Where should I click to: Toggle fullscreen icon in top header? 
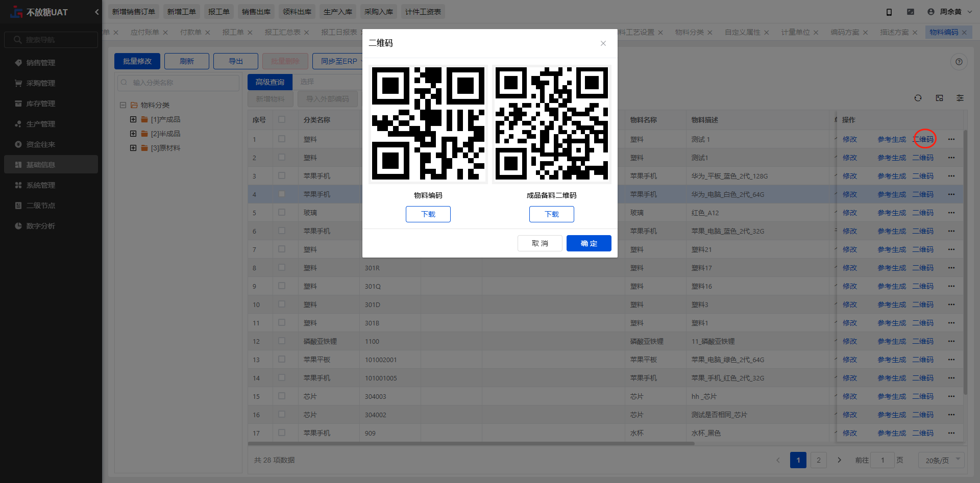click(x=911, y=12)
